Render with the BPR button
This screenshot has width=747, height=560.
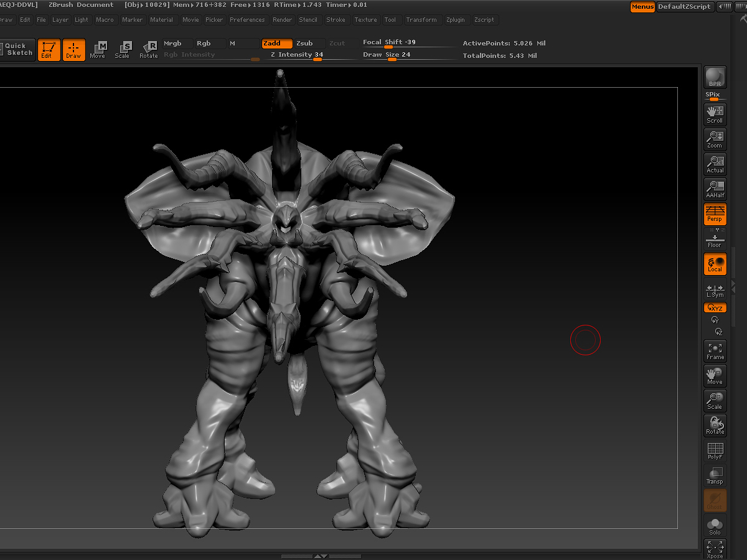click(x=715, y=77)
